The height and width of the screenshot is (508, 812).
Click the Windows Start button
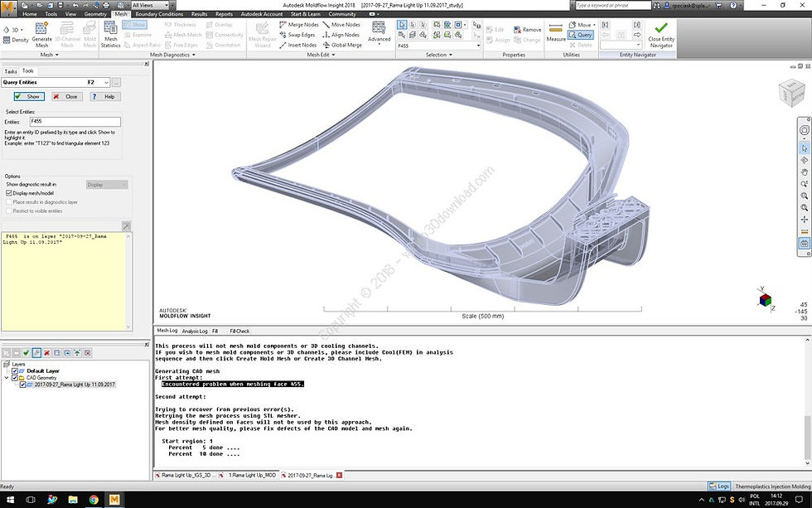pos(10,500)
